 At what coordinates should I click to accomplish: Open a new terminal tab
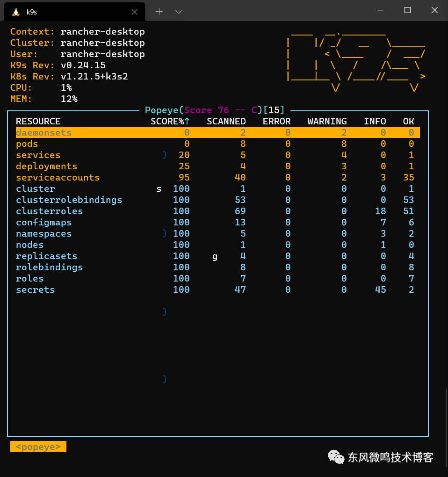(159, 12)
